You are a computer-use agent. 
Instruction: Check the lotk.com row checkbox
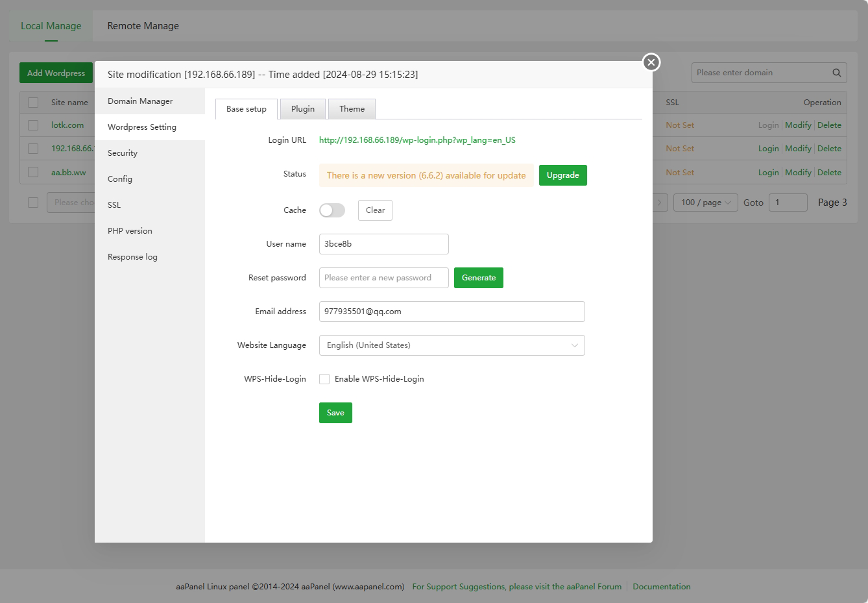33,125
